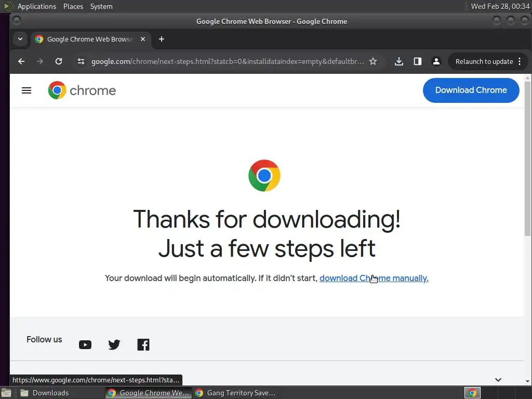Open site information icon in address bar
Viewport: 532px width, 399px height.
(x=81, y=61)
